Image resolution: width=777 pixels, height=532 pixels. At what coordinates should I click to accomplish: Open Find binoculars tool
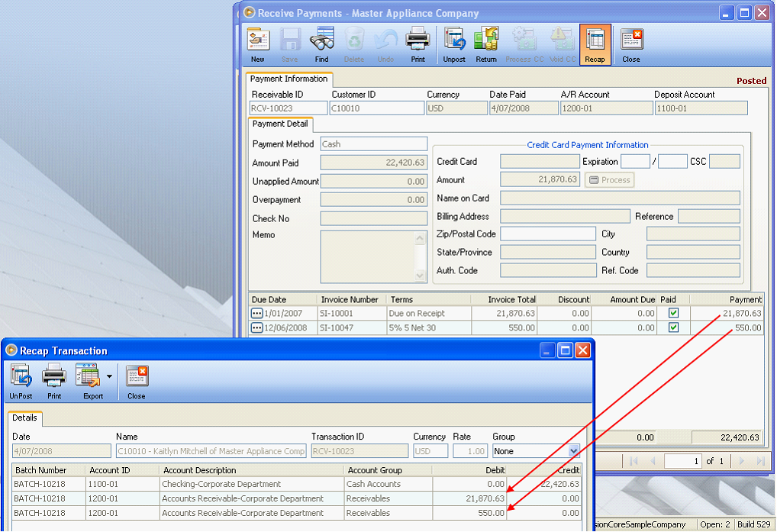321,45
